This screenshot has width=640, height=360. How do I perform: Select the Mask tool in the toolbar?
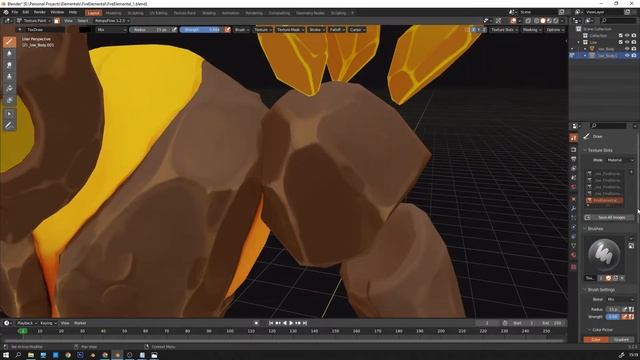[x=9, y=100]
